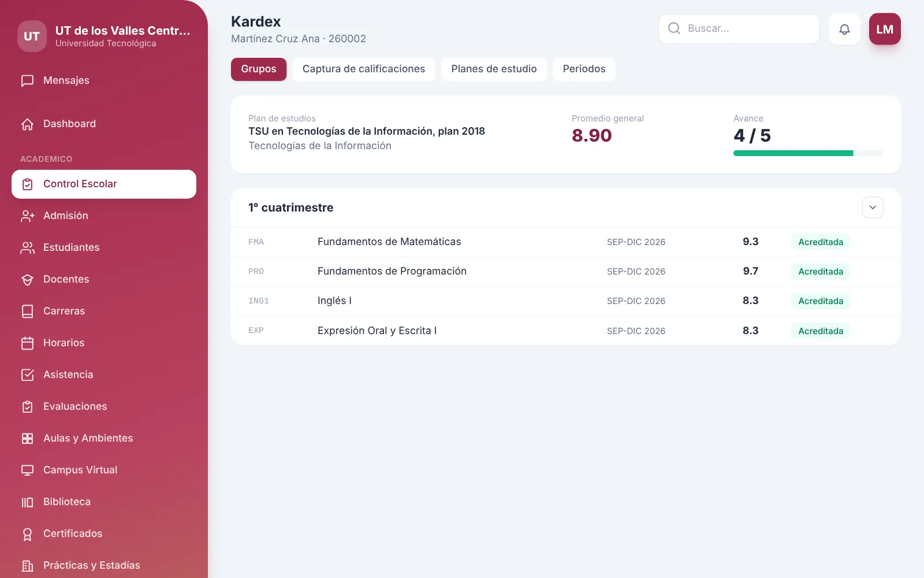
Task: Click the TSU en Tecnologías plan title
Action: [x=367, y=131]
